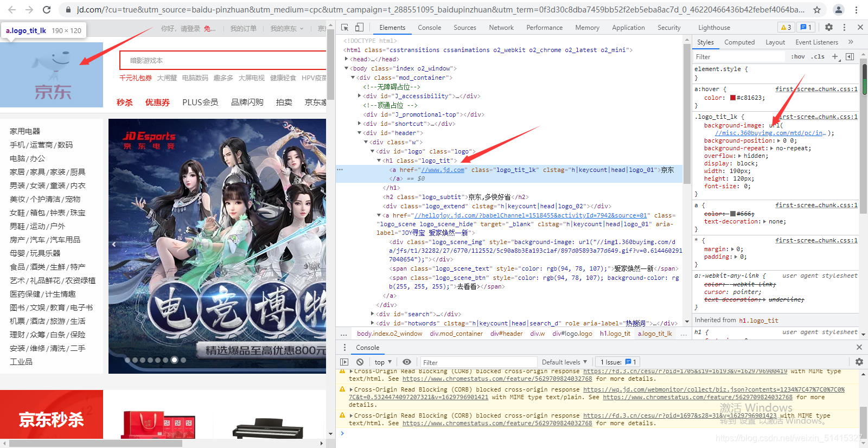This screenshot has width=868, height=448.
Task: Bookmark this page with the star icon
Action: 817,10
